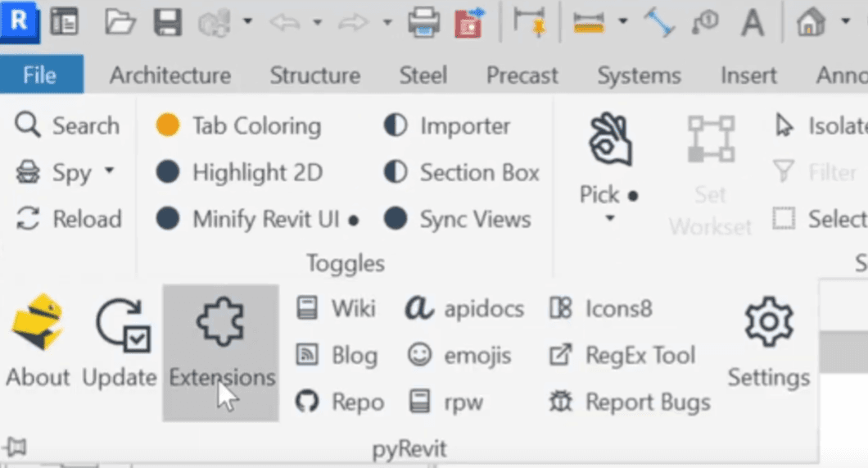Click the Isolate tool

(821, 125)
